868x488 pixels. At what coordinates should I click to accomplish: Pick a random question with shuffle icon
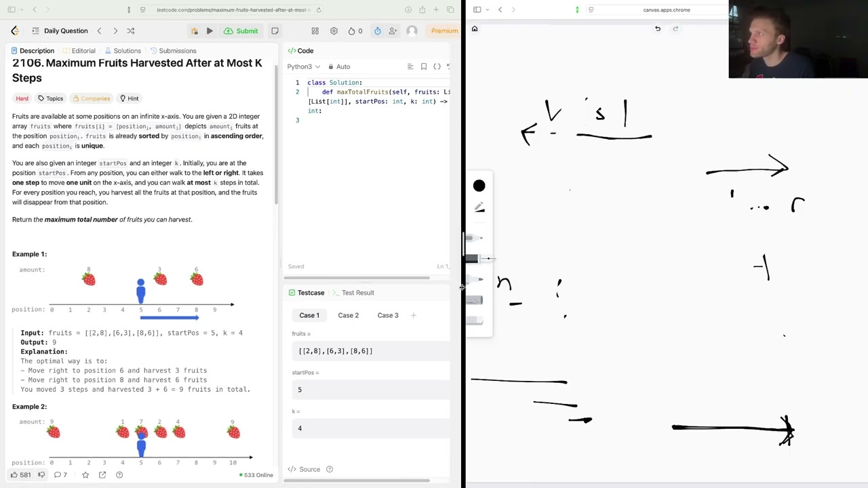click(x=131, y=30)
